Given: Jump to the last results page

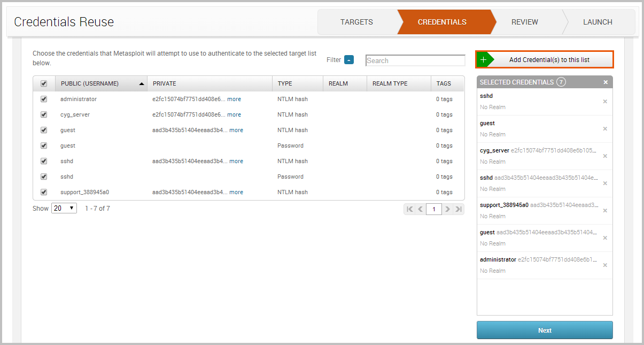Looking at the screenshot, I should pos(459,209).
